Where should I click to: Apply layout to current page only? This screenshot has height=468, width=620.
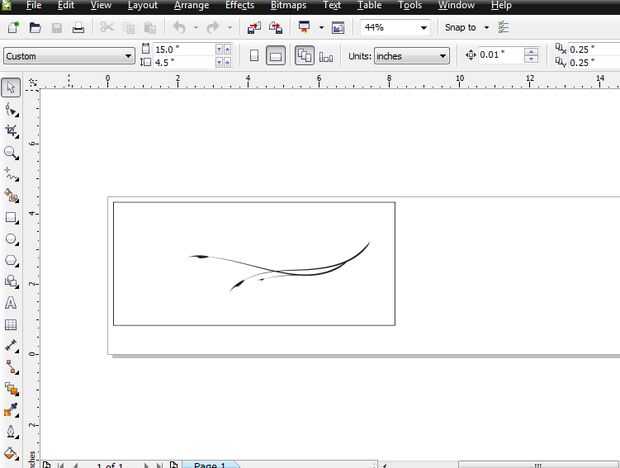click(326, 57)
